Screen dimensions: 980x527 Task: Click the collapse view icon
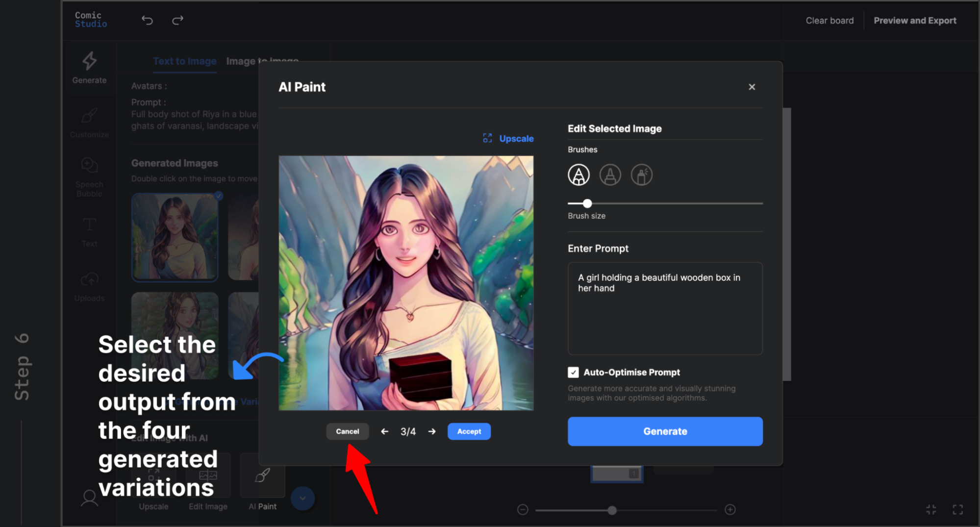coord(931,510)
